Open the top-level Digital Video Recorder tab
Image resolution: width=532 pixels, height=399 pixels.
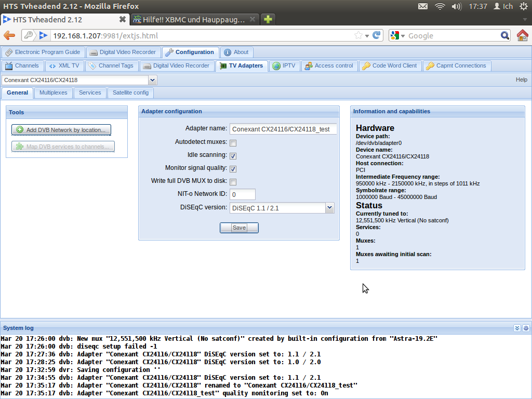click(x=123, y=52)
